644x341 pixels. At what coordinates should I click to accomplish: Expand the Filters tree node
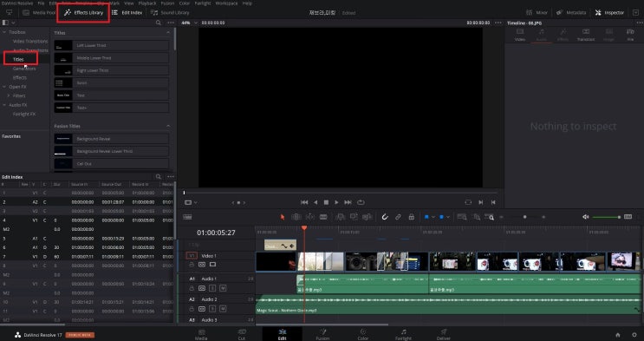click(x=9, y=95)
